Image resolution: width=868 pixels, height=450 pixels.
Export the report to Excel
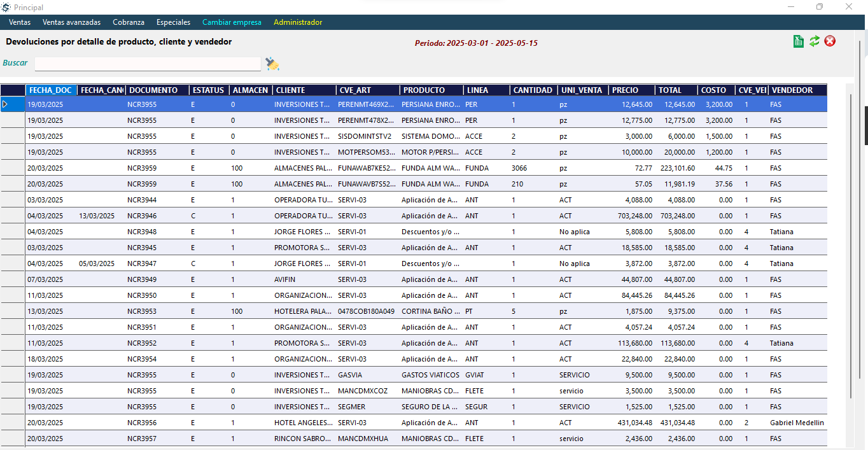(x=798, y=41)
